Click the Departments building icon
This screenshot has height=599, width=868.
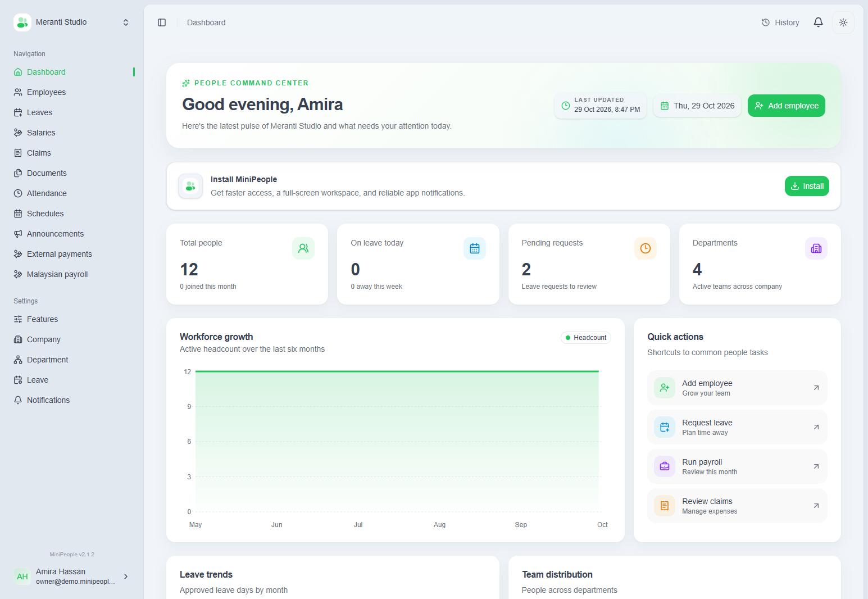tap(816, 248)
